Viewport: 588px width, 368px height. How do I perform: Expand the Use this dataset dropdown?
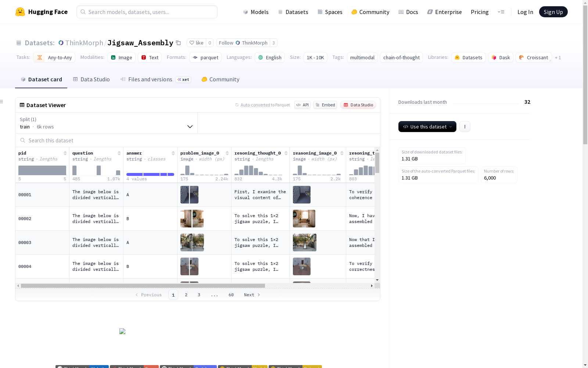pyautogui.click(x=427, y=127)
